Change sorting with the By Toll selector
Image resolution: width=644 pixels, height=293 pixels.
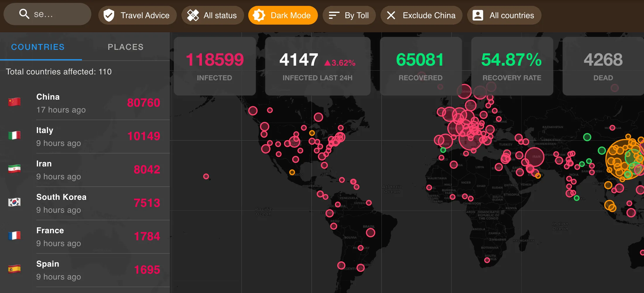349,15
